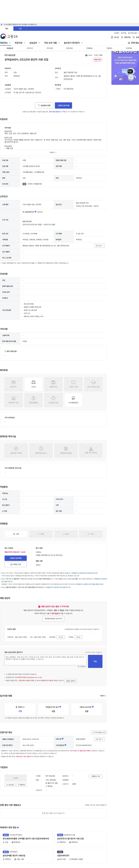Select the 복리후생 section tab
This screenshot has height=868, width=139.
pos(69,48)
